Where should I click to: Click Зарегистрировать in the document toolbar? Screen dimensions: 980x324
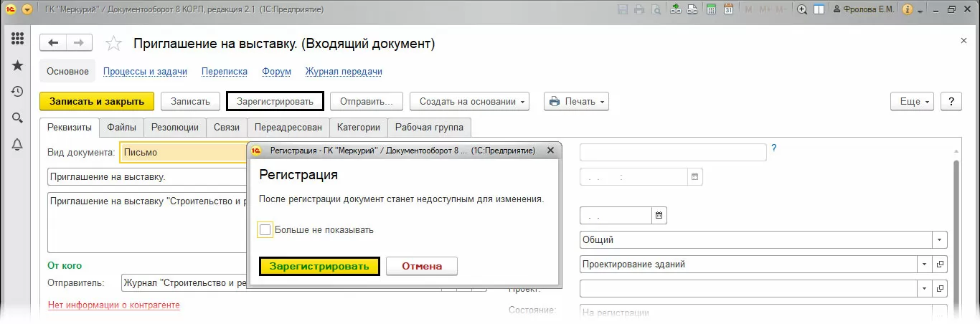tap(275, 102)
